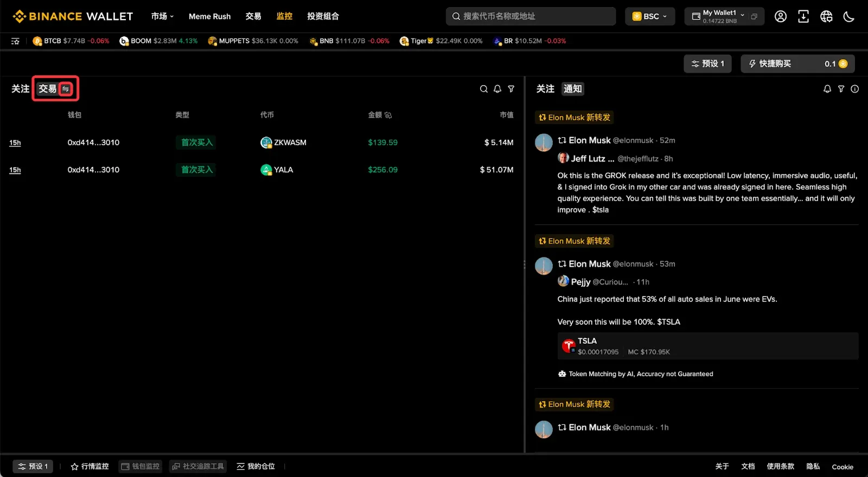Click the bell icon in the notifications panel
Viewport: 868px width, 477px height.
[x=827, y=89]
